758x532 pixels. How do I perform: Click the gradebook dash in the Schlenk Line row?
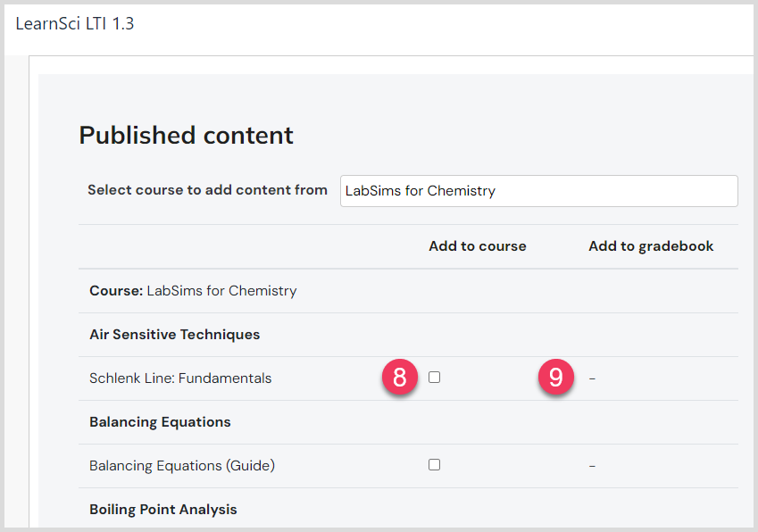pyautogui.click(x=592, y=378)
